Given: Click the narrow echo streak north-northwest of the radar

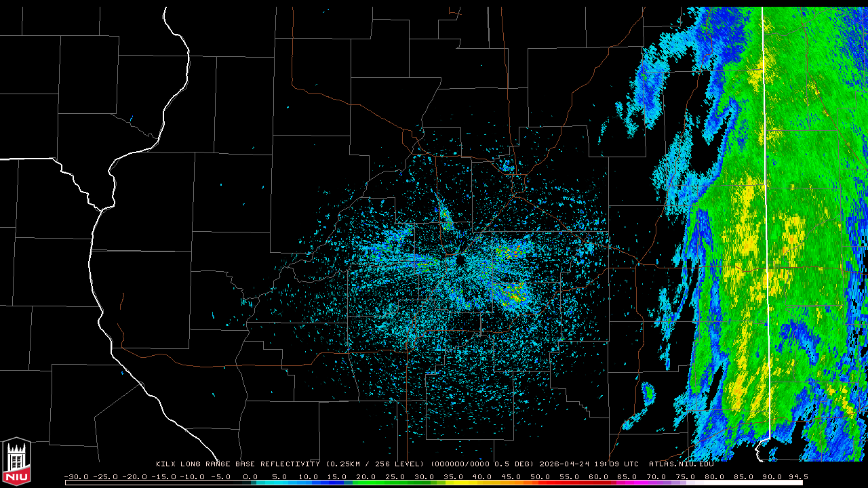Looking at the screenshot, I should pyautogui.click(x=446, y=214).
